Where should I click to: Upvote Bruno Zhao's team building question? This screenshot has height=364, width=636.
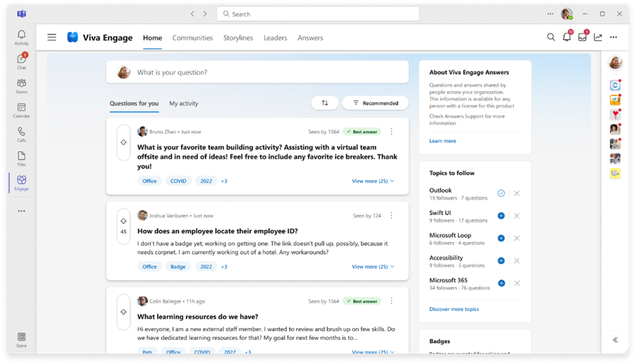click(124, 143)
